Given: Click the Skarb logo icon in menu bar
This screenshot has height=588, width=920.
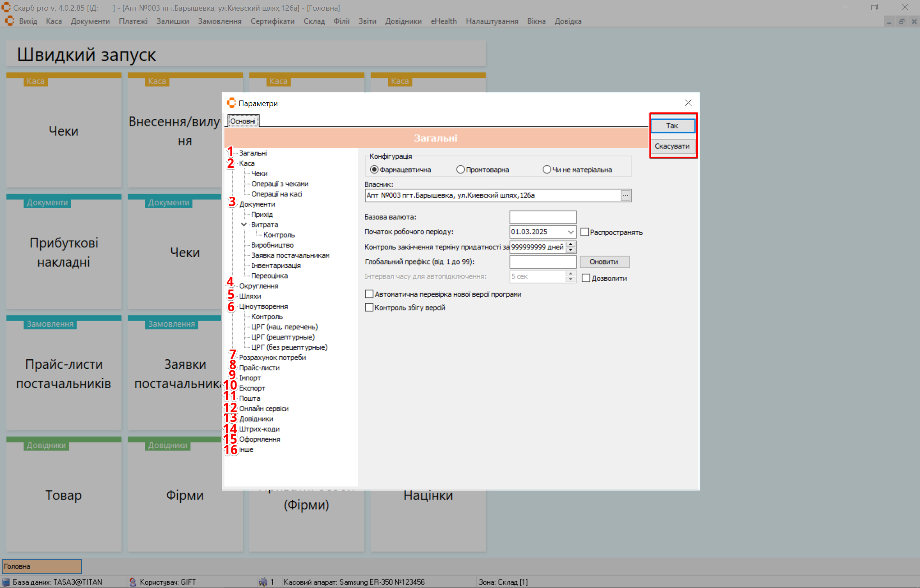Looking at the screenshot, I should pos(9,21).
